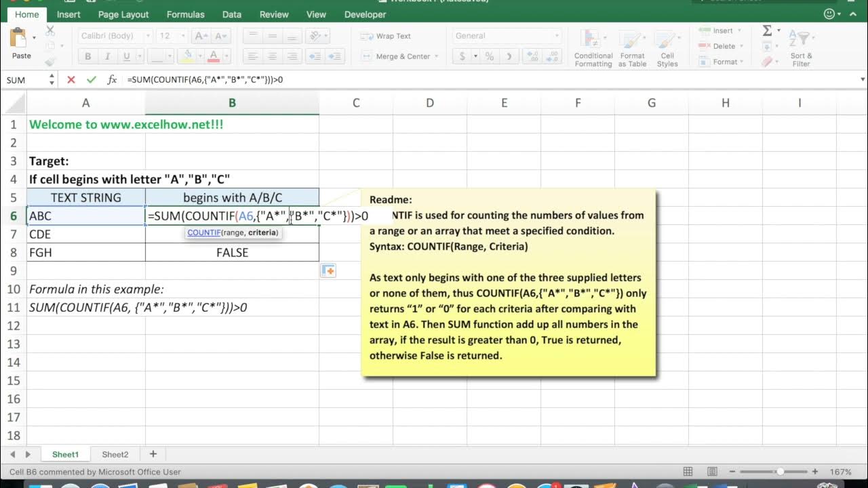
Task: Switch to Sheet2
Action: pyautogui.click(x=115, y=454)
